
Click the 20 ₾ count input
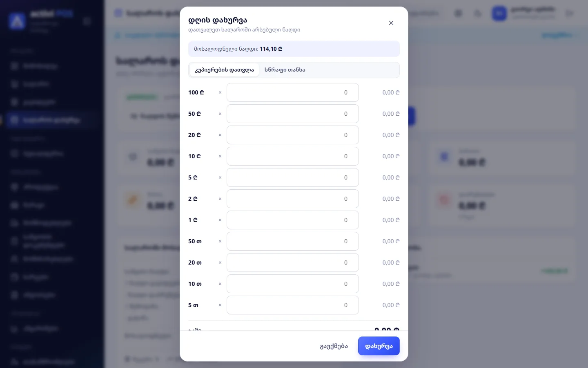293,135
